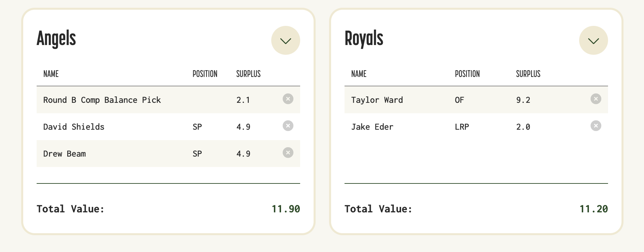The height and width of the screenshot is (252, 644).
Task: Collapse the Royals team panel
Action: [593, 40]
